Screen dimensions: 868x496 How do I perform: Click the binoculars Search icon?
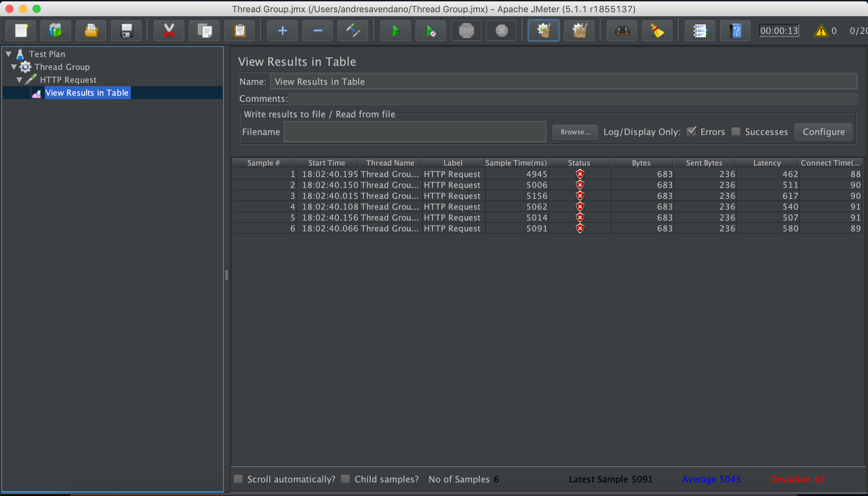[x=622, y=31]
